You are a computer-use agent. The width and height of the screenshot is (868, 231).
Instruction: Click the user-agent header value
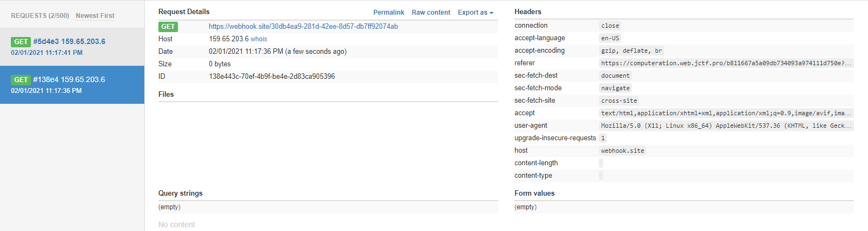(x=726, y=126)
